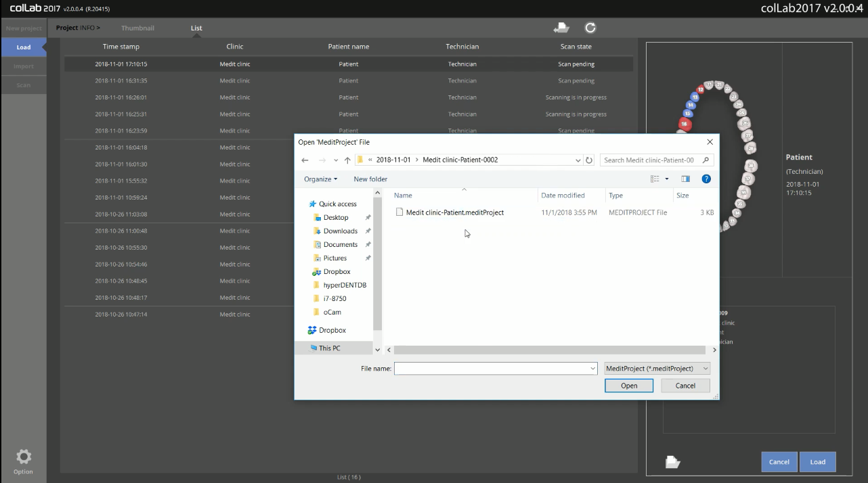Expand the File name history dropdown
The height and width of the screenshot is (483, 868).
point(592,368)
